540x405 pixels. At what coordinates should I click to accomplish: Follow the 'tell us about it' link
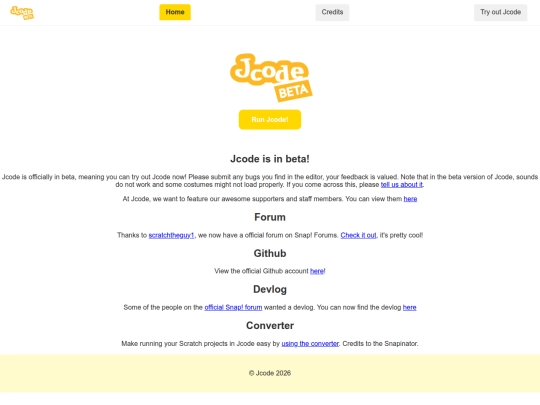click(x=402, y=185)
